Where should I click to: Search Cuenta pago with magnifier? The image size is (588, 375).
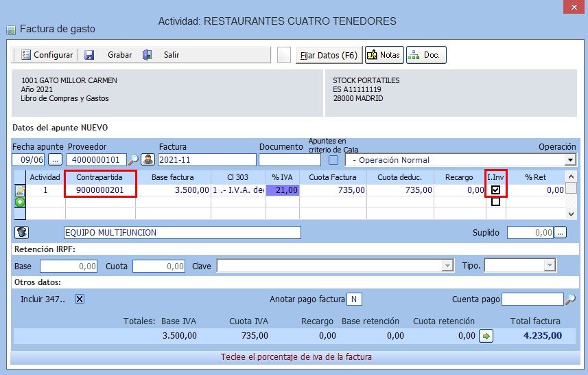click(x=569, y=299)
